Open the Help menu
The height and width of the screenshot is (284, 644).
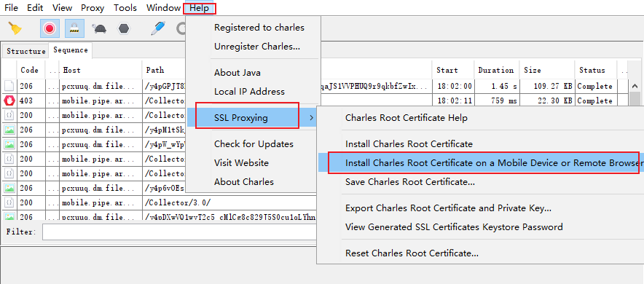[199, 8]
